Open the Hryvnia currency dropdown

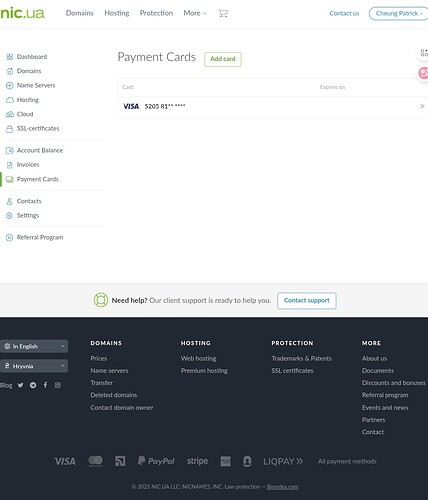coord(34,366)
